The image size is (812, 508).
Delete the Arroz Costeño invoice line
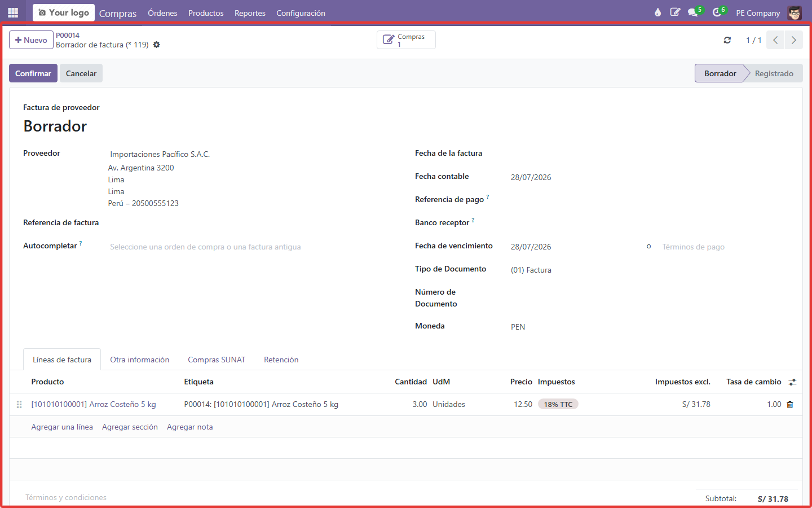coord(790,405)
